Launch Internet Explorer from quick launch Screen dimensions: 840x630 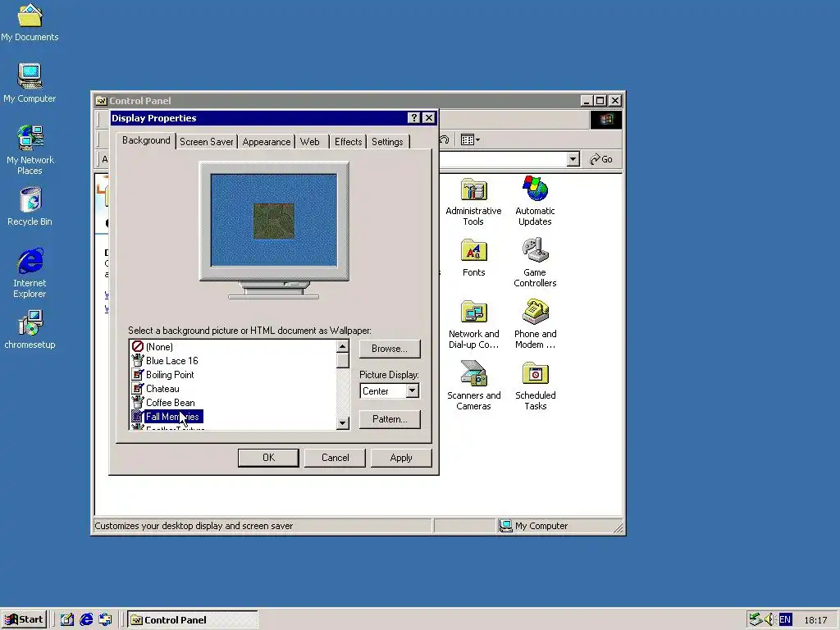coord(86,620)
